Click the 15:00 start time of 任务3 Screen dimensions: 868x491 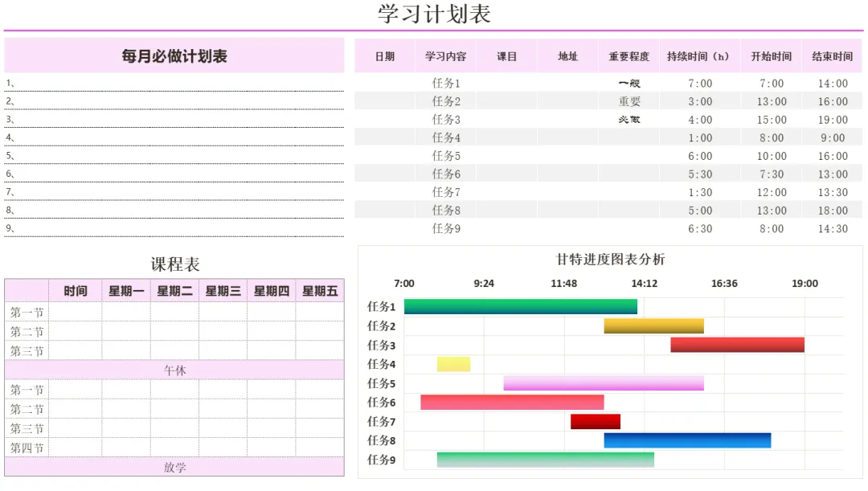tap(772, 120)
